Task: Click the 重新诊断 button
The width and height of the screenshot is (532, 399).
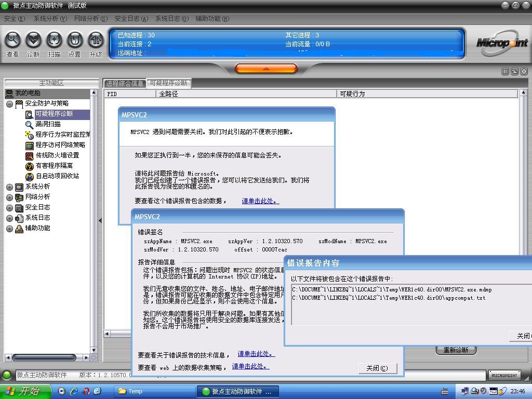Action: (x=456, y=350)
